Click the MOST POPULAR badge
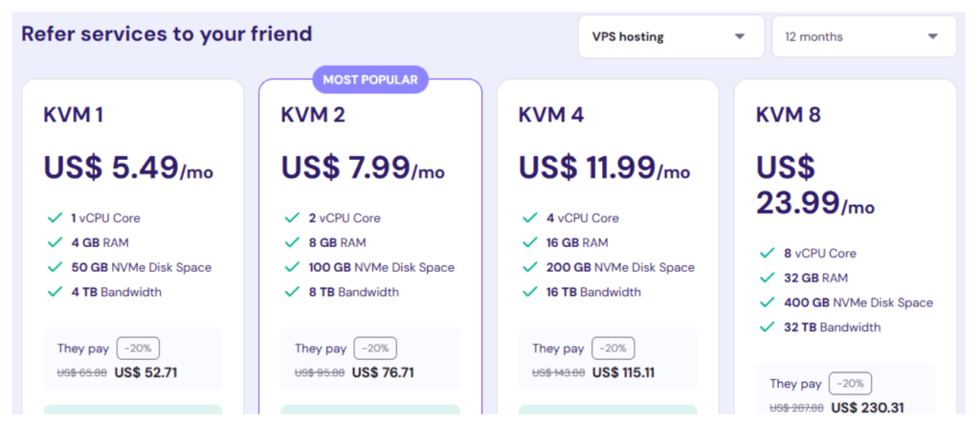The height and width of the screenshot is (426, 980). (x=370, y=79)
